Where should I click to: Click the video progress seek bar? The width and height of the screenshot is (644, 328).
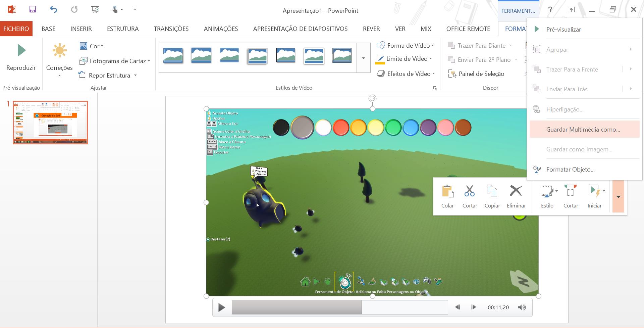(x=340, y=307)
